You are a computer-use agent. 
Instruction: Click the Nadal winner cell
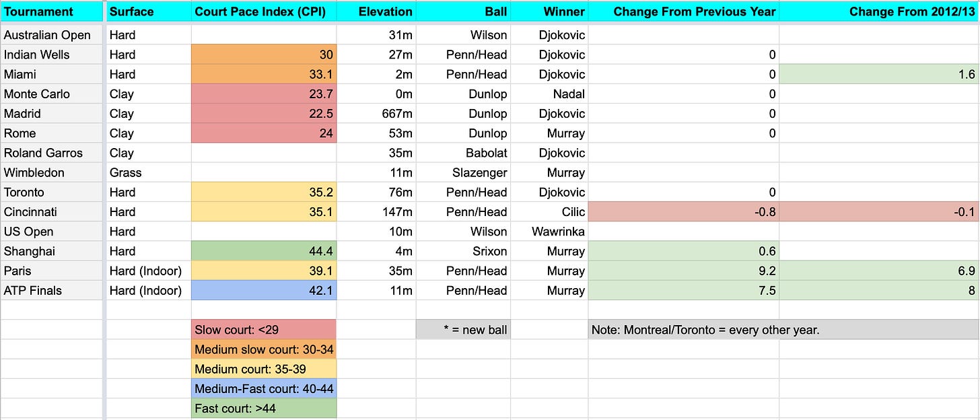click(549, 94)
